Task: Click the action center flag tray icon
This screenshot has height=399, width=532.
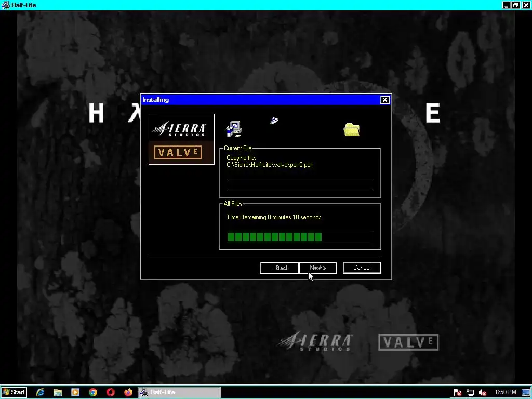Action: [x=457, y=393]
